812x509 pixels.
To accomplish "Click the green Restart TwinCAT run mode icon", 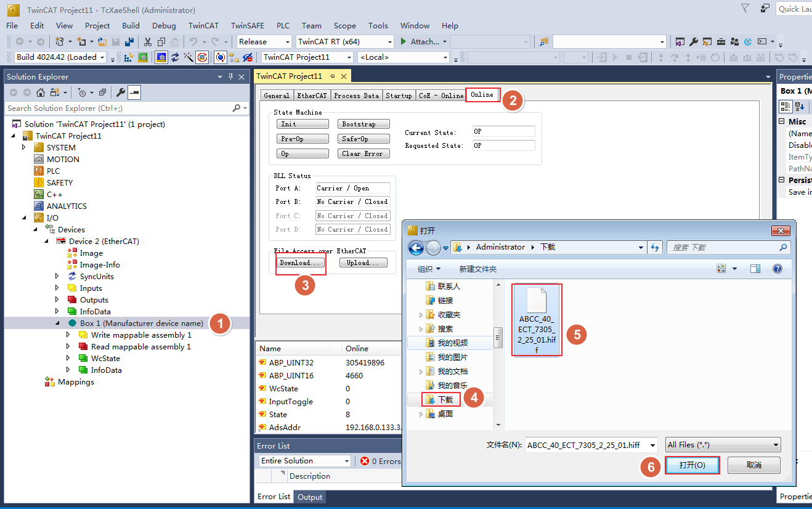I will pos(143,57).
